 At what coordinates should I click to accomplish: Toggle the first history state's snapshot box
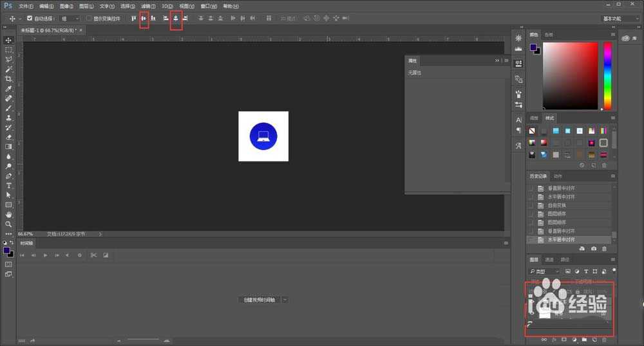[x=531, y=188]
